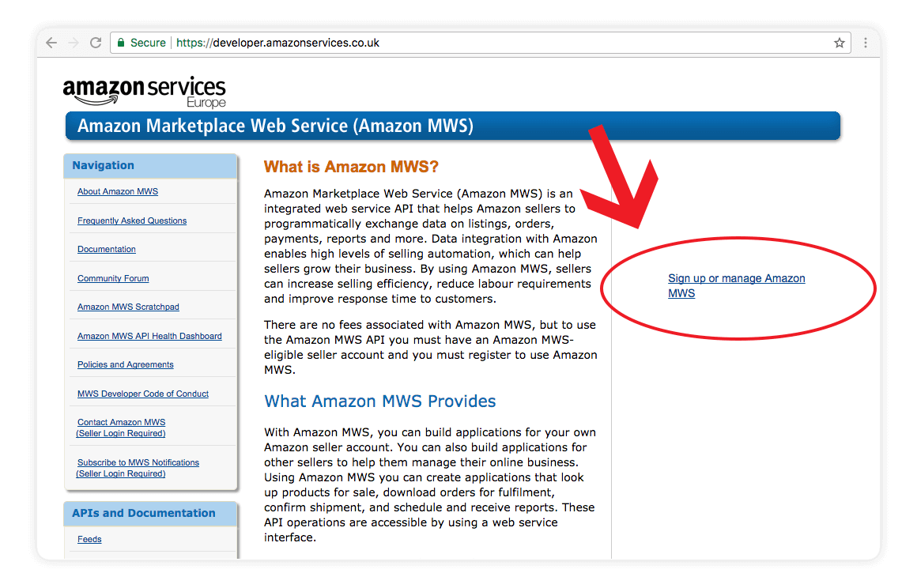Click the Amazon Marketplace Web Service banner
Image resolution: width=917 pixels, height=588 pixels.
[453, 126]
